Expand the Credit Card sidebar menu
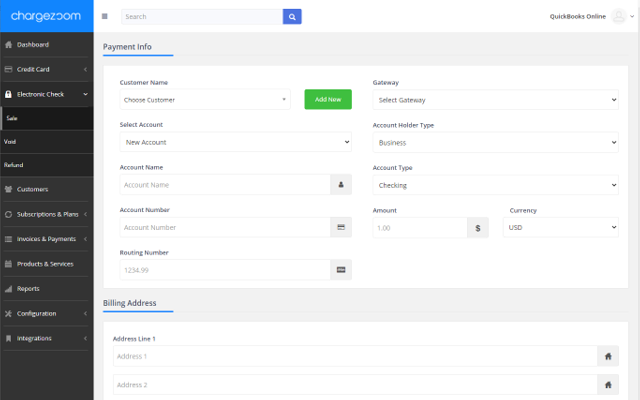This screenshot has height=400, width=640. point(46,69)
